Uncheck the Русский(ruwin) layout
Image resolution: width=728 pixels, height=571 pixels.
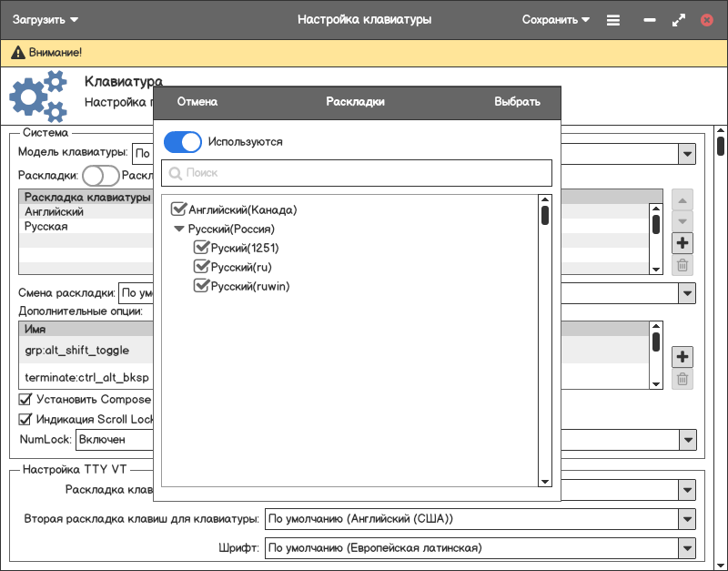point(202,286)
